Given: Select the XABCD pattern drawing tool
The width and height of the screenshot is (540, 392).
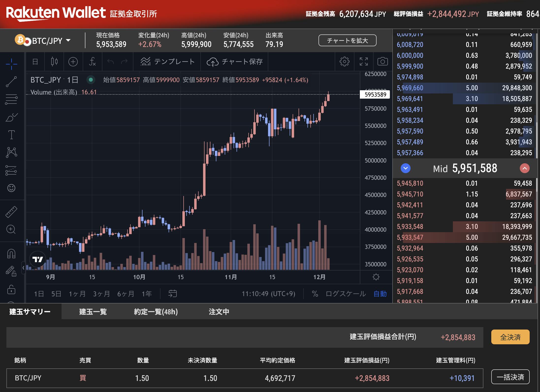Looking at the screenshot, I should (x=11, y=152).
